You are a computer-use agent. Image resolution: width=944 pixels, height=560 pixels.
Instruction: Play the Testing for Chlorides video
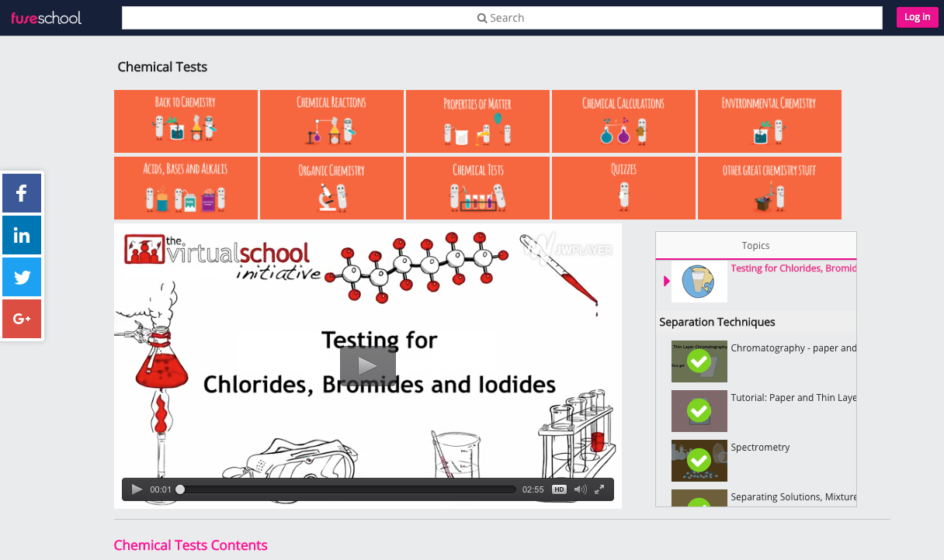click(367, 365)
